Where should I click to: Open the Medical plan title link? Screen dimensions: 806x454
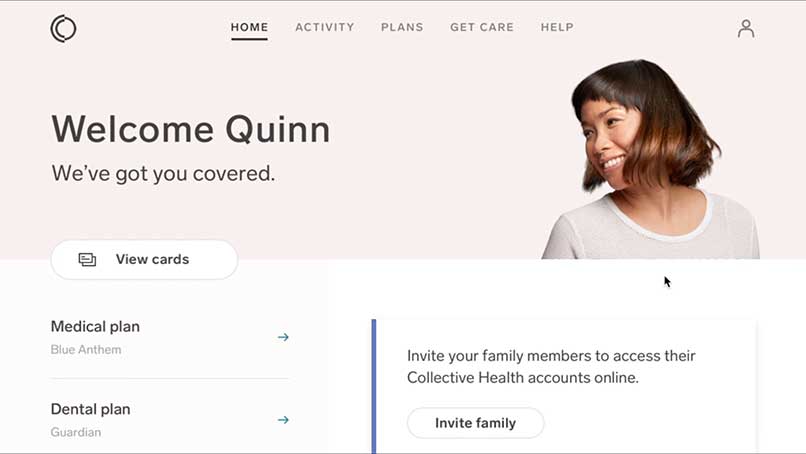tap(95, 327)
